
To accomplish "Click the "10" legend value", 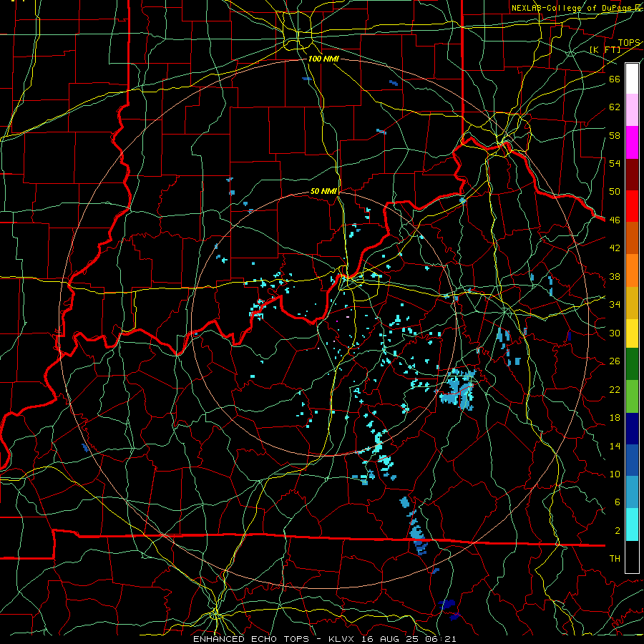I will pyautogui.click(x=615, y=474).
